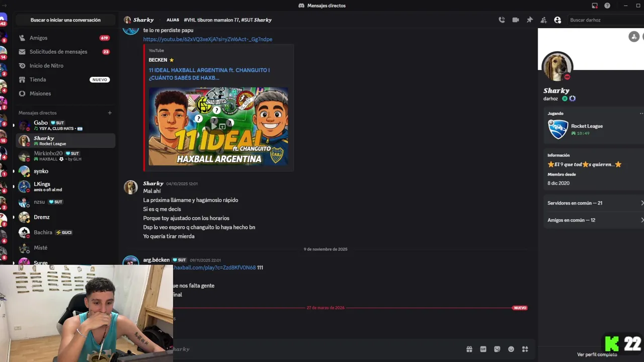This screenshot has height=362, width=644.
Task: Click the Rocket League game title in profile
Action: pyautogui.click(x=587, y=126)
